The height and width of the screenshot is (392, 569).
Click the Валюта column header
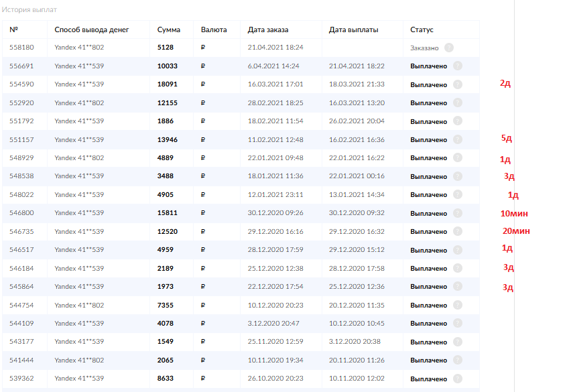pyautogui.click(x=214, y=29)
